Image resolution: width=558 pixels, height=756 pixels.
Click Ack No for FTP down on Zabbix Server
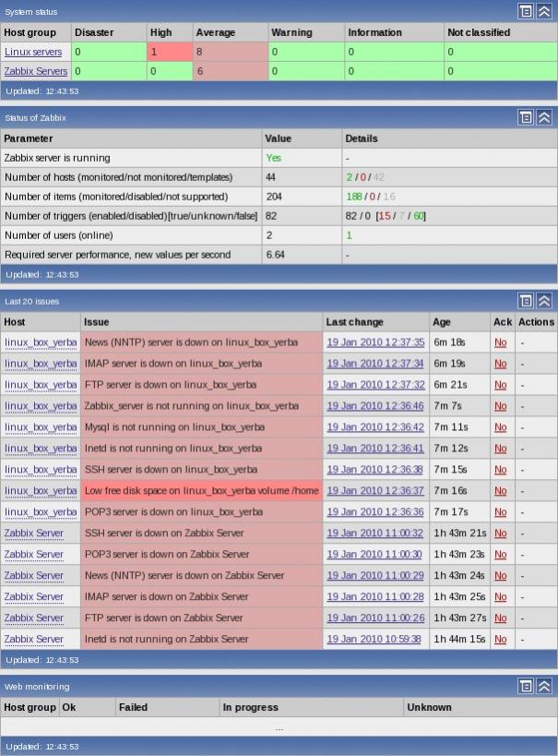pos(501,618)
